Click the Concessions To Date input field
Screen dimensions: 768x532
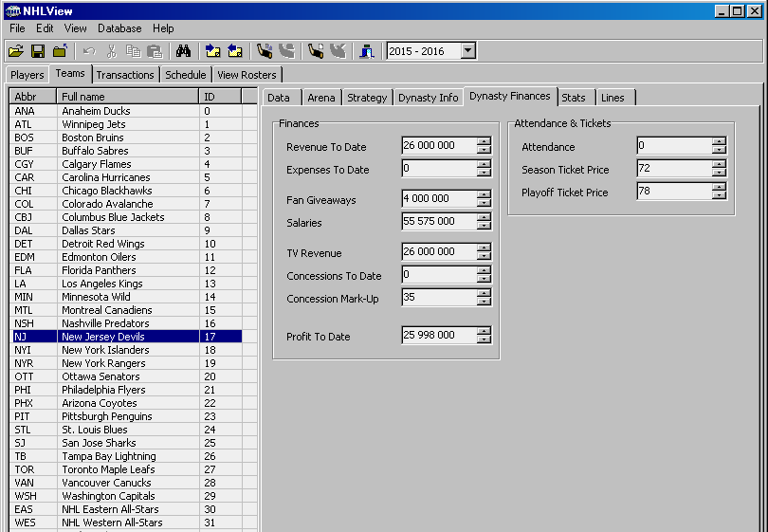[x=439, y=274]
